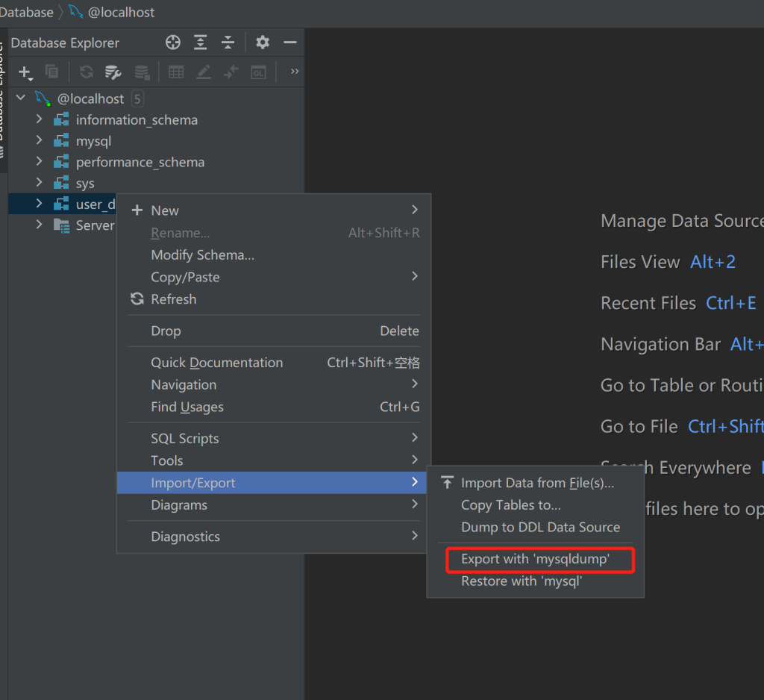Collapse the @localhost data source node
Viewport: 764px width, 700px height.
click(21, 99)
